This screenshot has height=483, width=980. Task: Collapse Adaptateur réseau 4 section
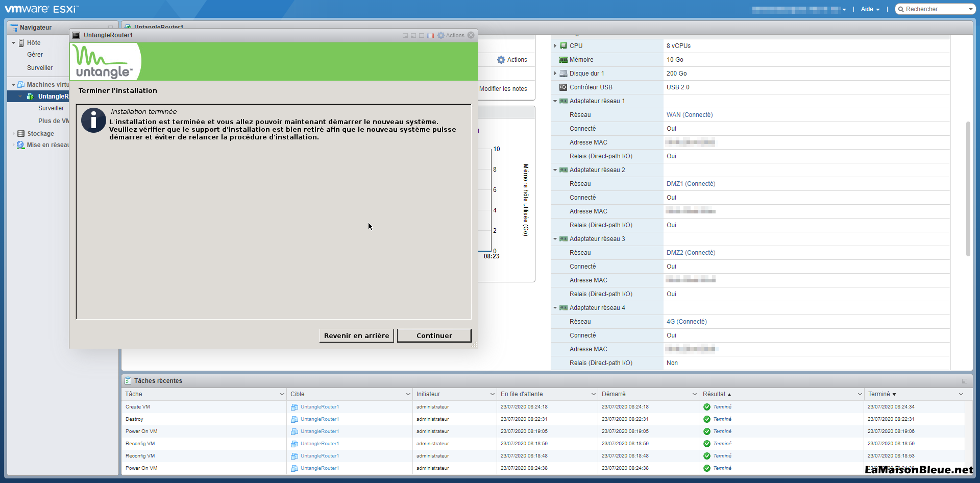[x=555, y=308]
